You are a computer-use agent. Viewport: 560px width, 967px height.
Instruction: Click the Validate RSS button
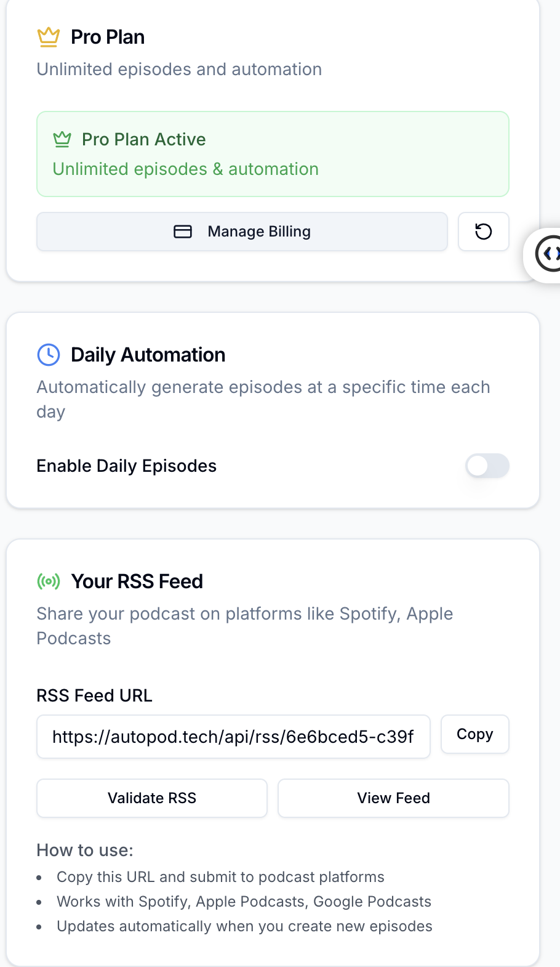(x=151, y=798)
